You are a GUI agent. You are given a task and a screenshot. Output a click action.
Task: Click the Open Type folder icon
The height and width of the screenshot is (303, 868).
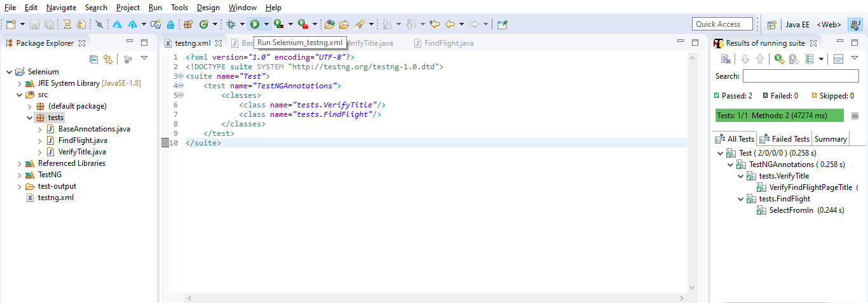329,24
